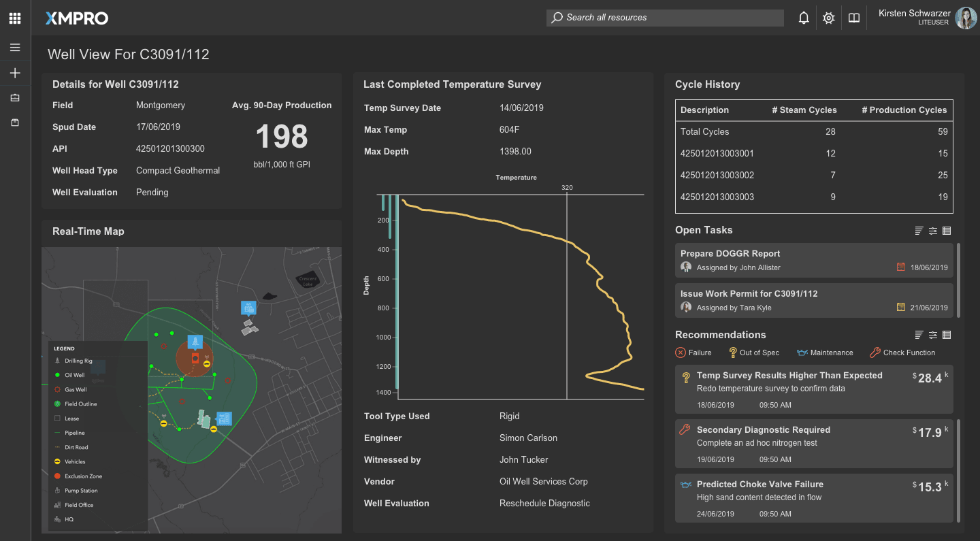The width and height of the screenshot is (980, 541).
Task: Switch Recommendations to list view icon
Action: pyautogui.click(x=946, y=335)
